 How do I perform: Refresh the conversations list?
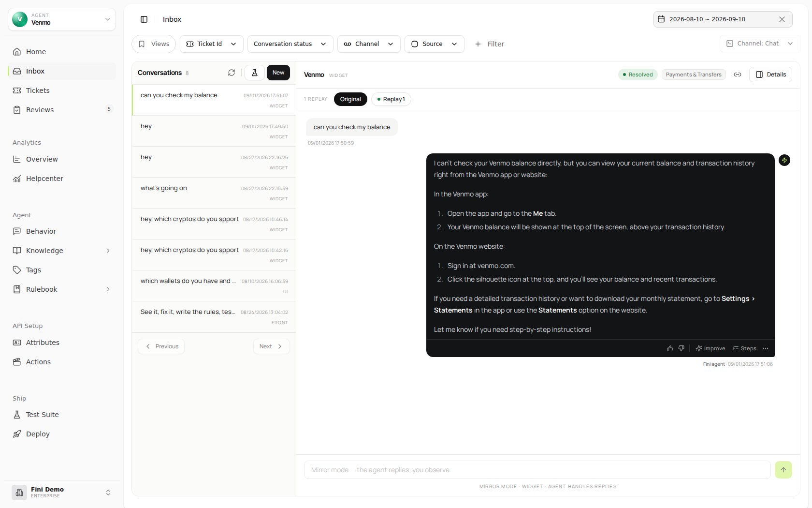coord(232,73)
